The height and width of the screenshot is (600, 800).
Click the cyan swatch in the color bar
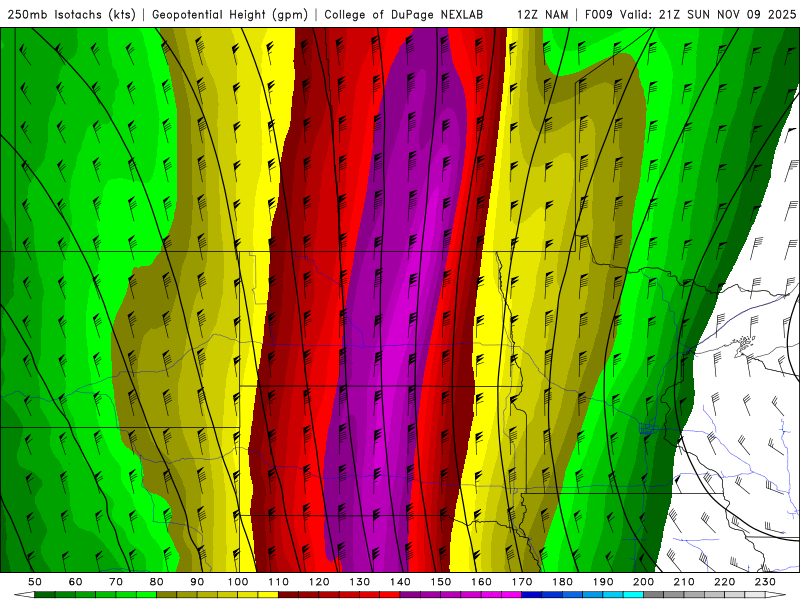click(x=633, y=595)
